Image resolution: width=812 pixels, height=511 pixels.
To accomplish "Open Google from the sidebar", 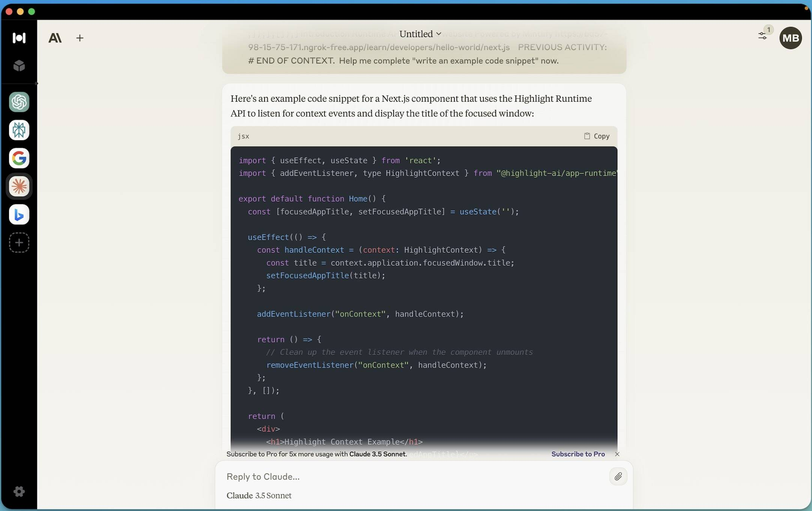I will (x=19, y=158).
